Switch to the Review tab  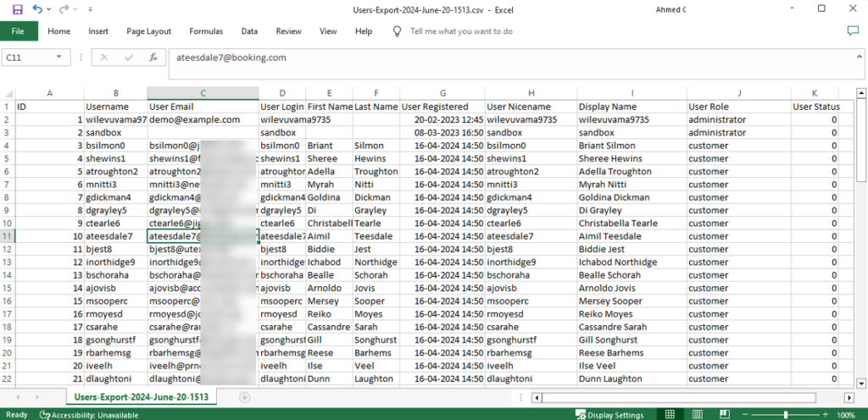(288, 31)
